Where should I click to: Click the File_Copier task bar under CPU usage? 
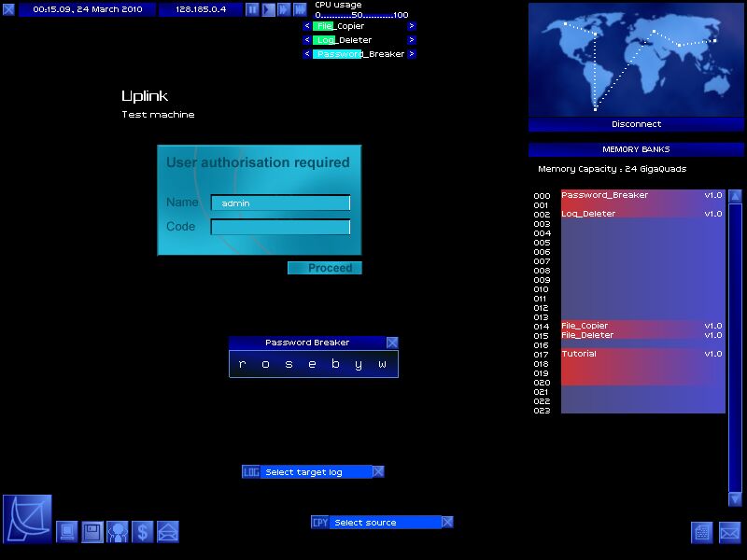pyautogui.click(x=359, y=26)
